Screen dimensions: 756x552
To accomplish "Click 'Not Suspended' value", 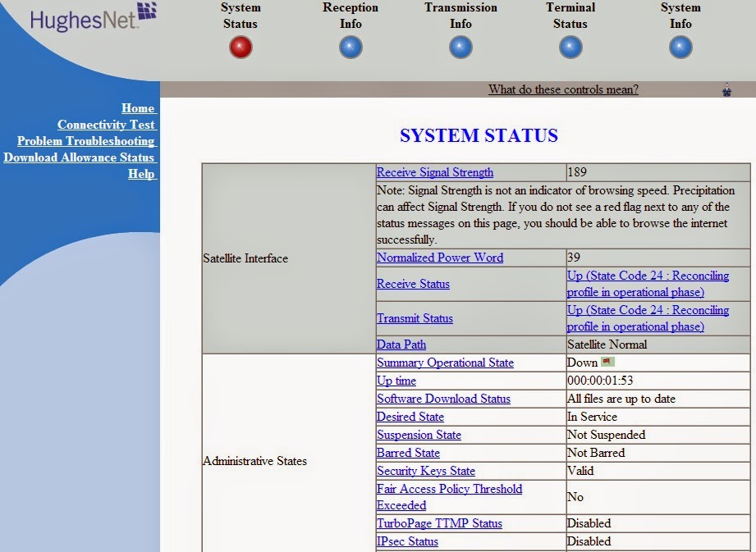I will point(606,435).
